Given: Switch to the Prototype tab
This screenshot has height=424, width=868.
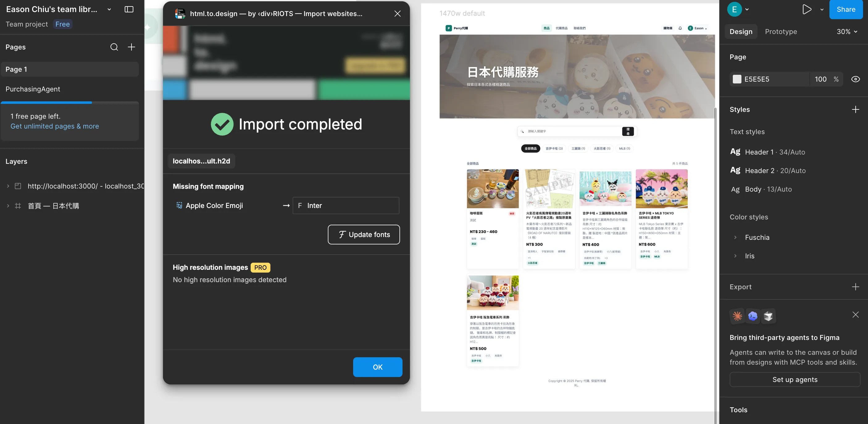Looking at the screenshot, I should [781, 32].
